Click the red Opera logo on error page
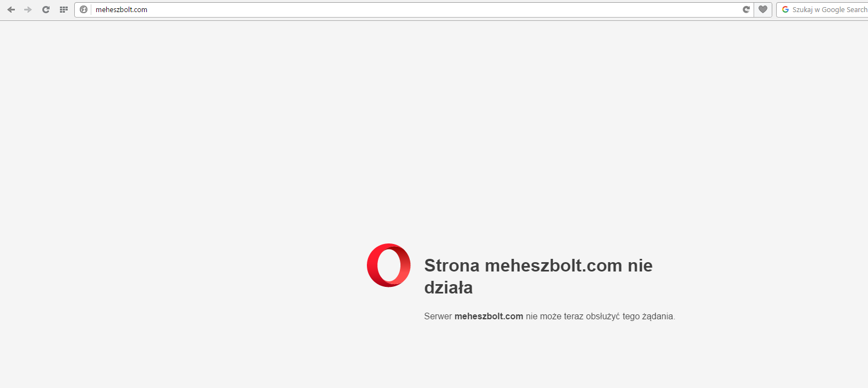 tap(389, 265)
